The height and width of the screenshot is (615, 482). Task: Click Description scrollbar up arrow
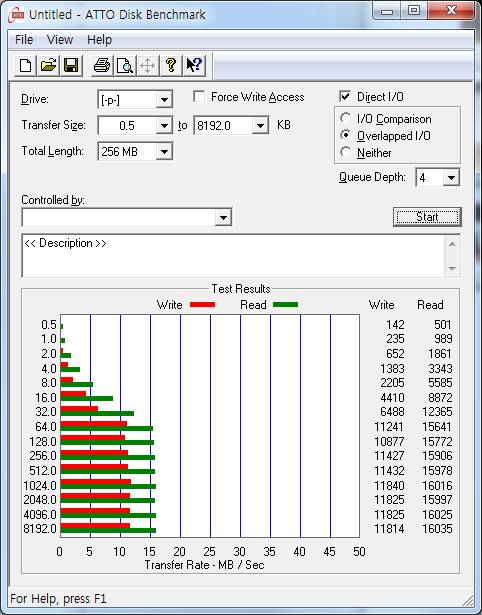click(452, 244)
